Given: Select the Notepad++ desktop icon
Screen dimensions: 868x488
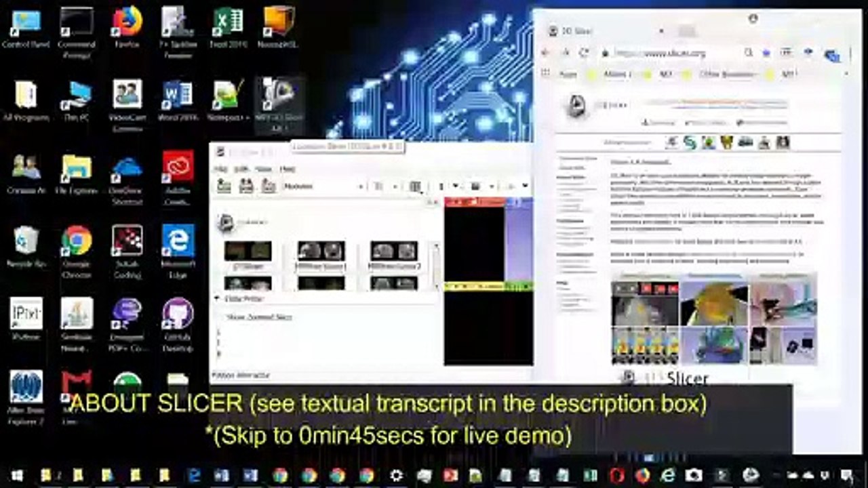Looking at the screenshot, I should click(x=229, y=100).
